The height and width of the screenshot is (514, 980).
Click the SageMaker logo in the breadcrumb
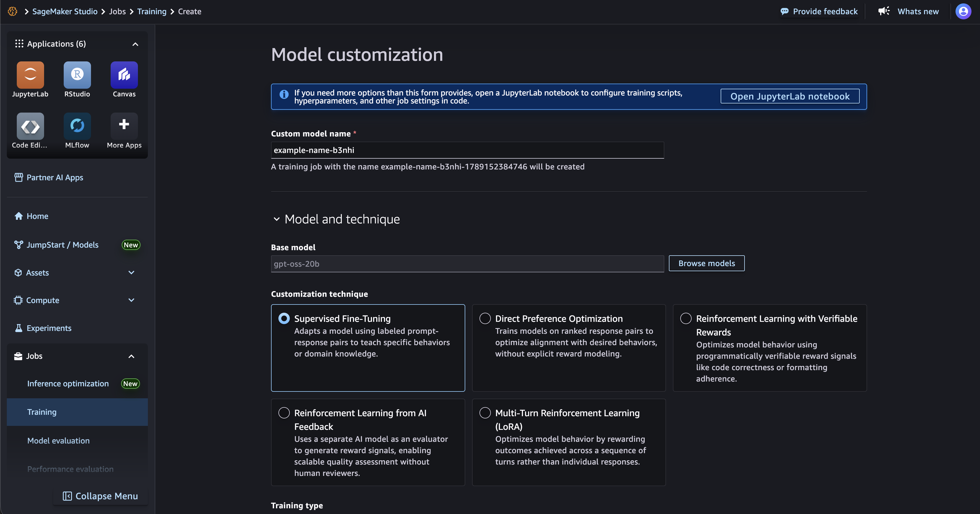(13, 11)
